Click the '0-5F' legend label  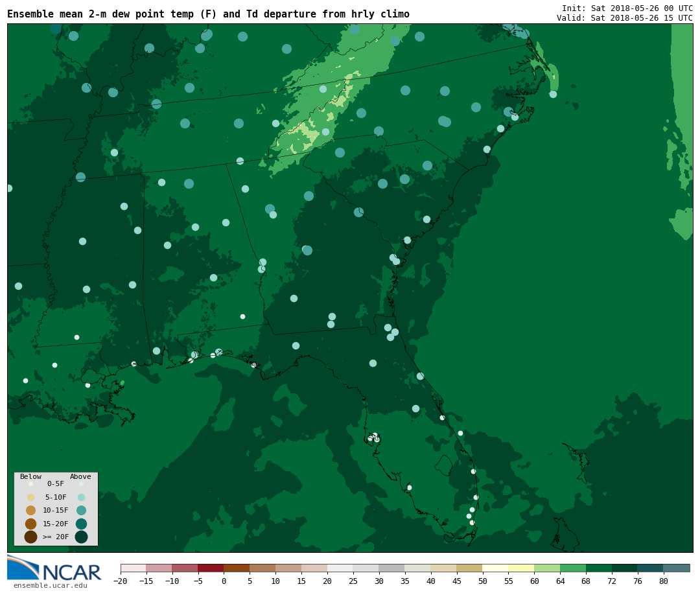(x=56, y=483)
